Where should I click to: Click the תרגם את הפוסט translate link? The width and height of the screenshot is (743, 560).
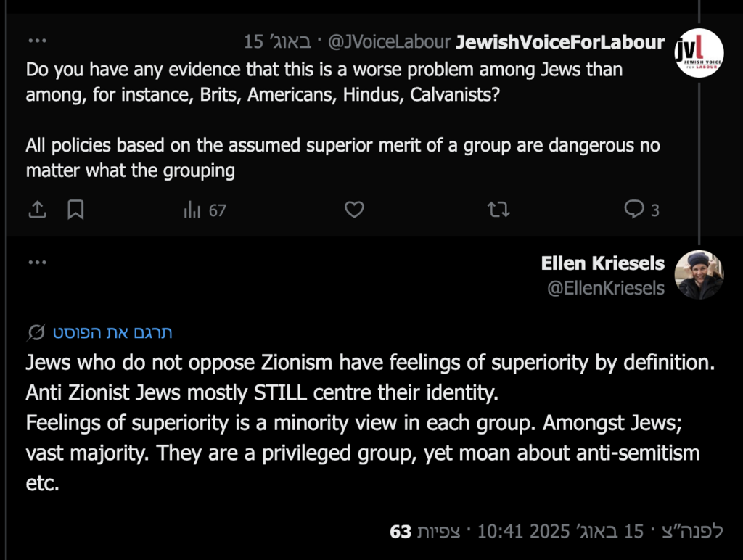(112, 333)
